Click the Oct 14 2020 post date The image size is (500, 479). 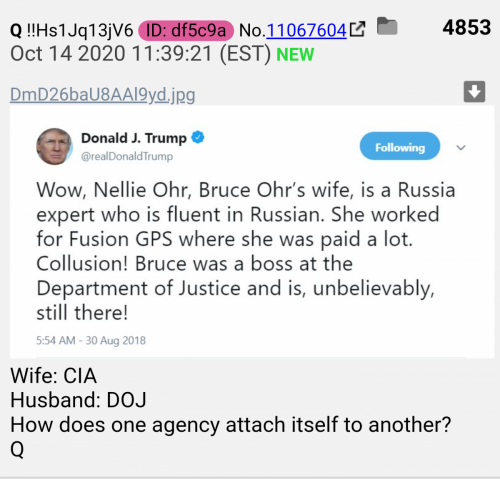point(140,54)
